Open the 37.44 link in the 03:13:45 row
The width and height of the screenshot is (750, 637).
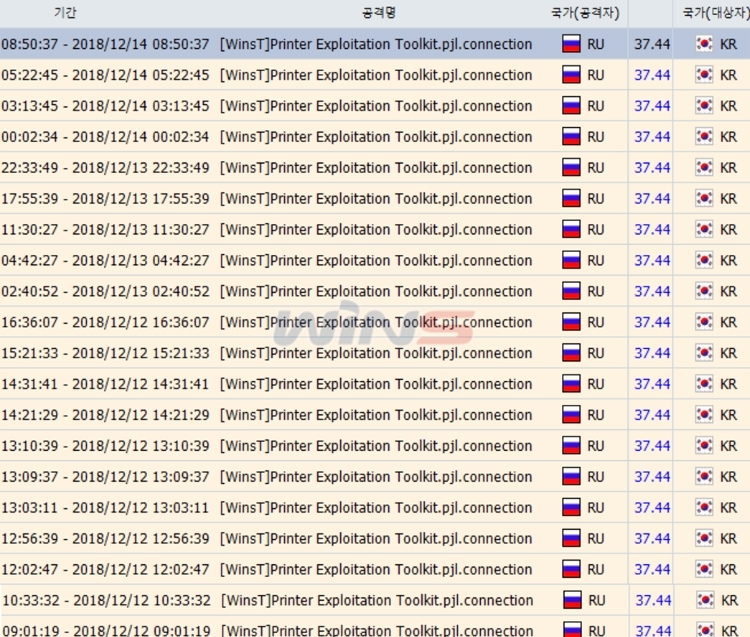point(652,106)
